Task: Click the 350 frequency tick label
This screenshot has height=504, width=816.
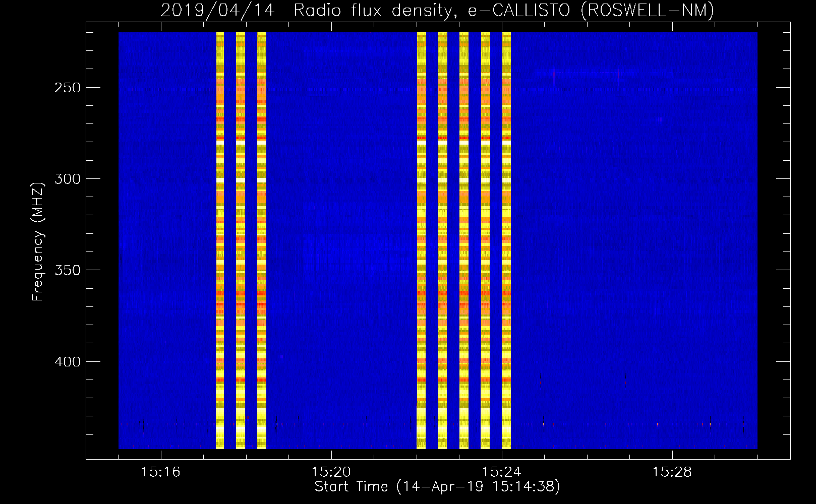Action: click(68, 270)
